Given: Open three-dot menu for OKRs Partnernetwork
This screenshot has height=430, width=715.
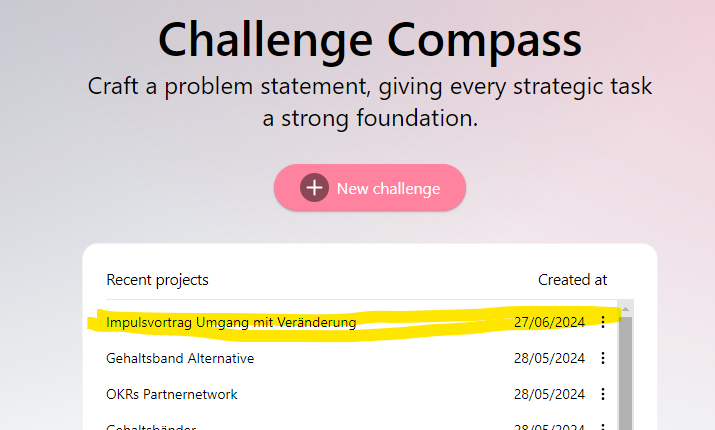Looking at the screenshot, I should 603,394.
